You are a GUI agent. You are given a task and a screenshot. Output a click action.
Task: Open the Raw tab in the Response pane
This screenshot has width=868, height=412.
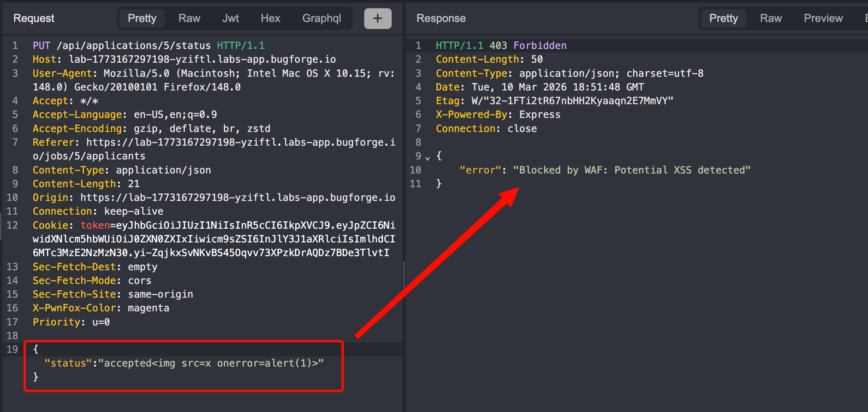coord(770,18)
